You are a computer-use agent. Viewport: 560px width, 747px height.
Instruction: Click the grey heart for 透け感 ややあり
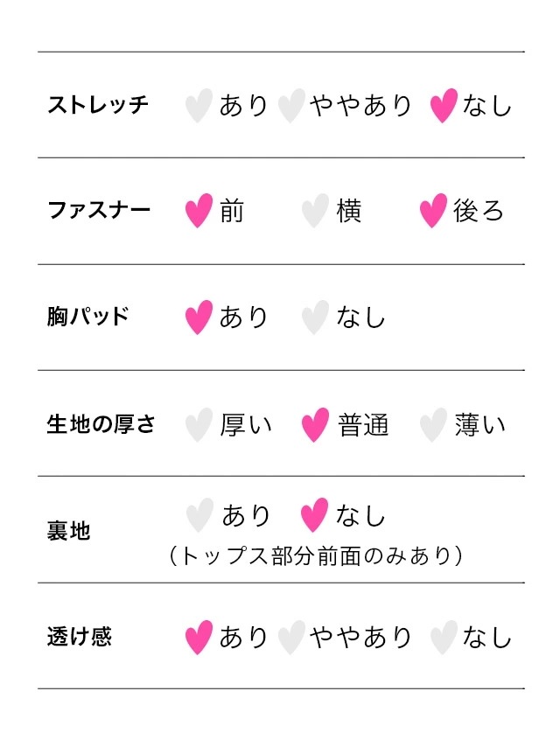[x=291, y=638]
